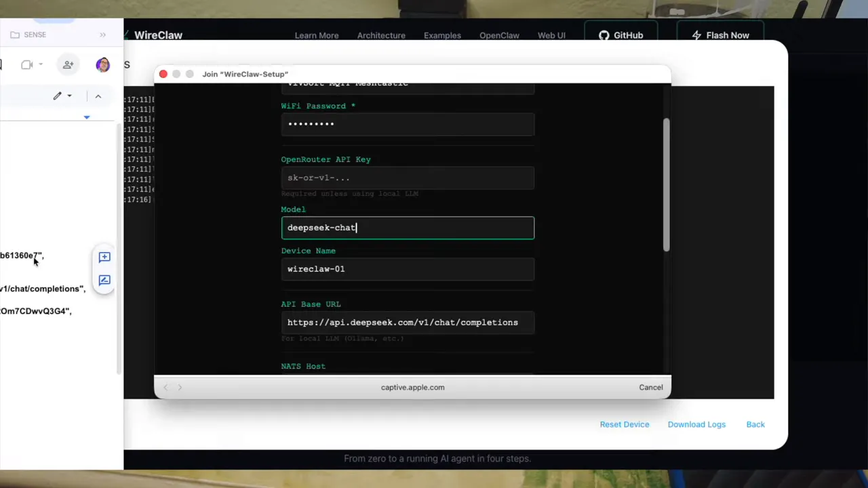Open the OpenClaw nav item

(x=499, y=35)
